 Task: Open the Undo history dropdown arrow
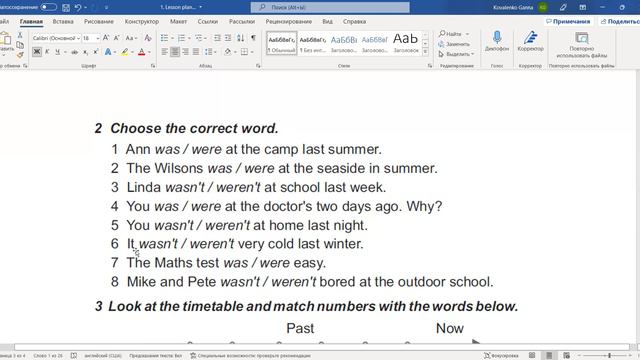[x=85, y=7]
